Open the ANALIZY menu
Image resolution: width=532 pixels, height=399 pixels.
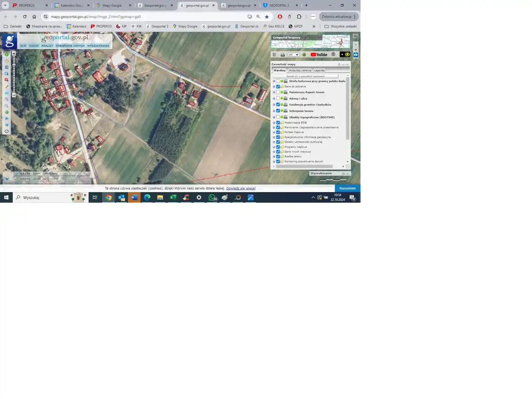coord(47,46)
